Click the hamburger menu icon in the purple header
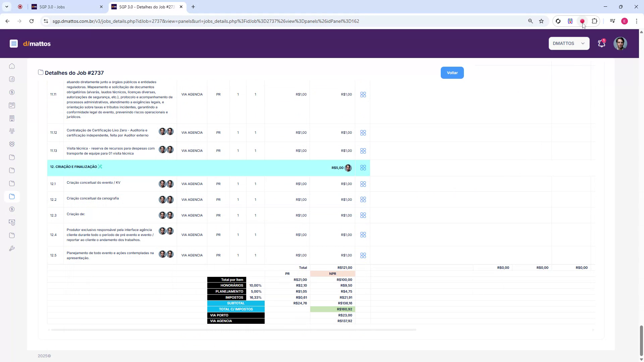 click(x=14, y=44)
